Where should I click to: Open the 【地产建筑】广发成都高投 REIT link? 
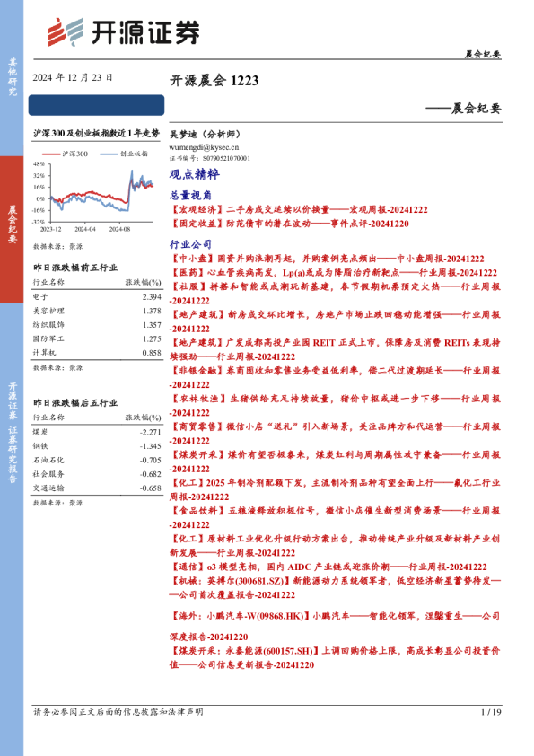tap(335, 349)
